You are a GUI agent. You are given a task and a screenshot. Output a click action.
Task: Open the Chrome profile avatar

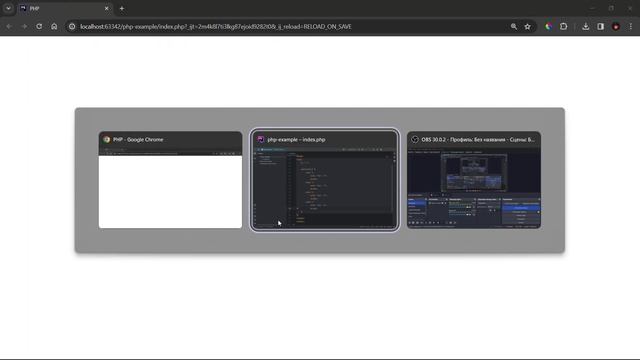click(x=616, y=27)
